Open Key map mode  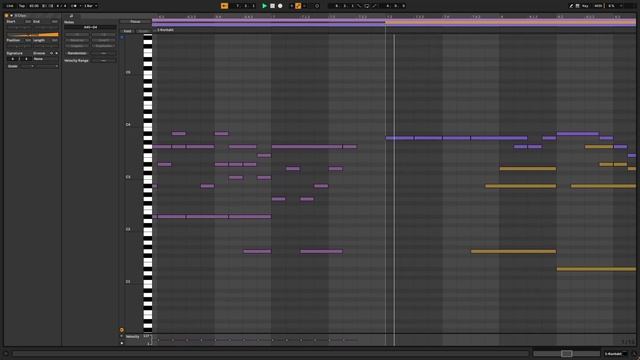pyautogui.click(x=585, y=6)
